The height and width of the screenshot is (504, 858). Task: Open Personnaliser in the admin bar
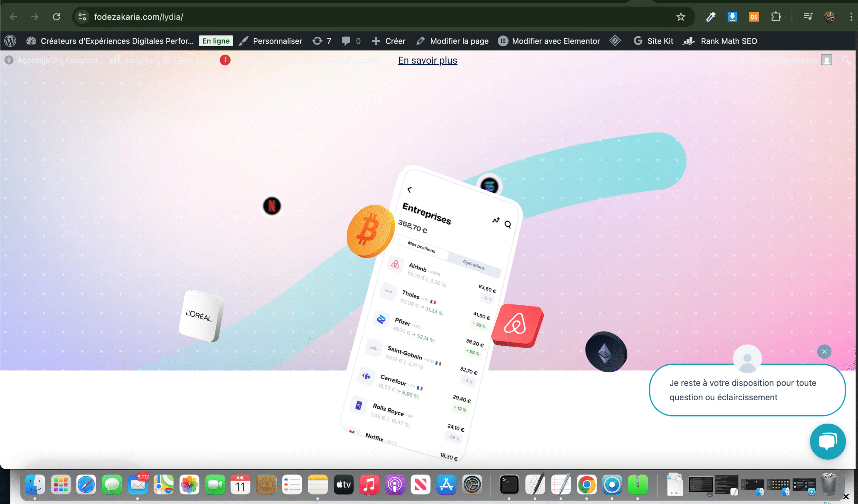point(271,41)
